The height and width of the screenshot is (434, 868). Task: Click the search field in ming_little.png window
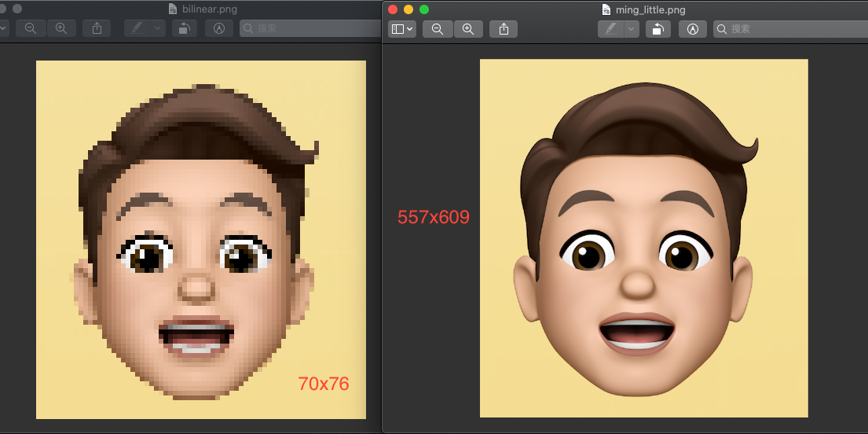pos(790,29)
